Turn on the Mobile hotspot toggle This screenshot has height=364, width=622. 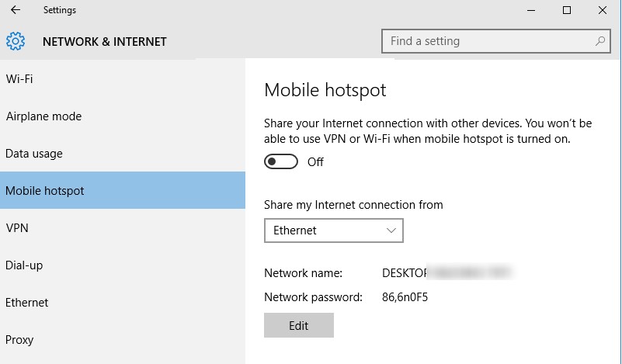[281, 162]
